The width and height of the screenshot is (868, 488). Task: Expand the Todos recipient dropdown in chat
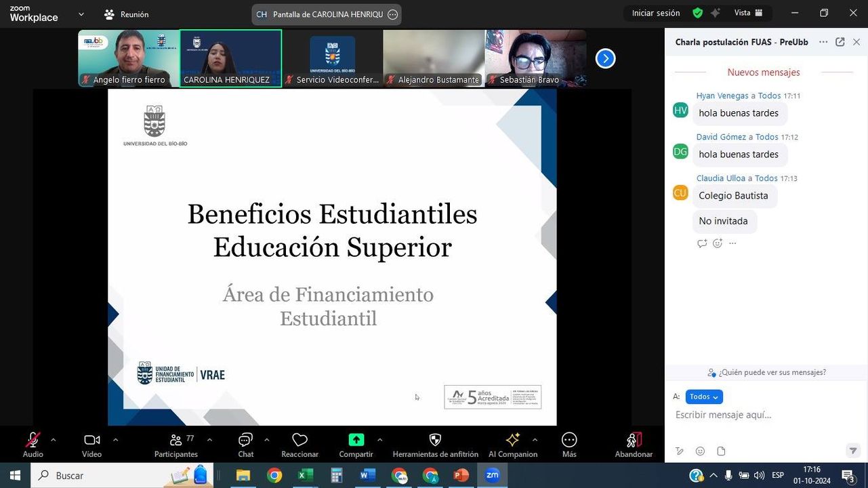coord(704,397)
